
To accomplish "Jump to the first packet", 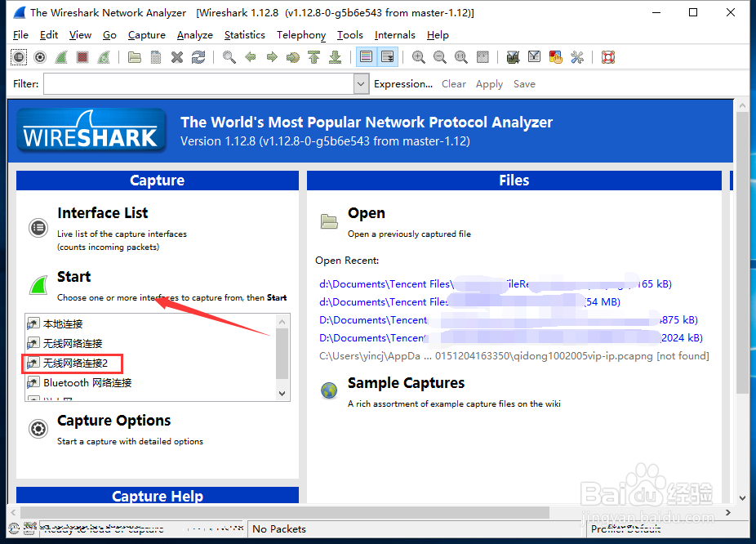I will [314, 57].
